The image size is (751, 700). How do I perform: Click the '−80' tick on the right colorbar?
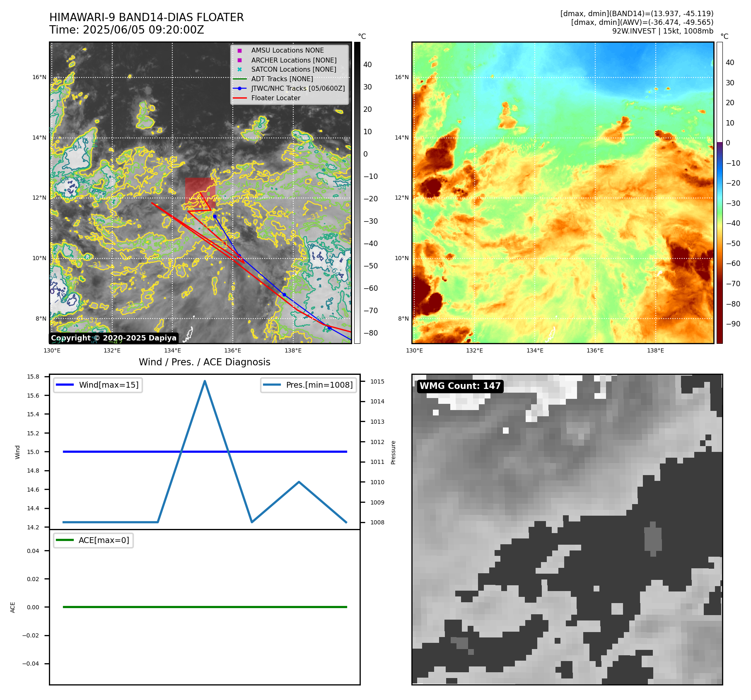[x=733, y=304]
